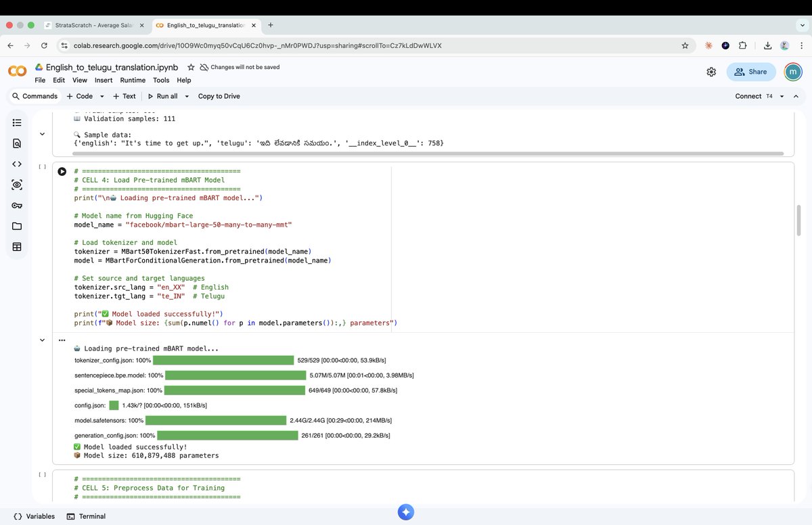Click Connect to runtime
Screen dimensions: 812x525
(x=748, y=96)
